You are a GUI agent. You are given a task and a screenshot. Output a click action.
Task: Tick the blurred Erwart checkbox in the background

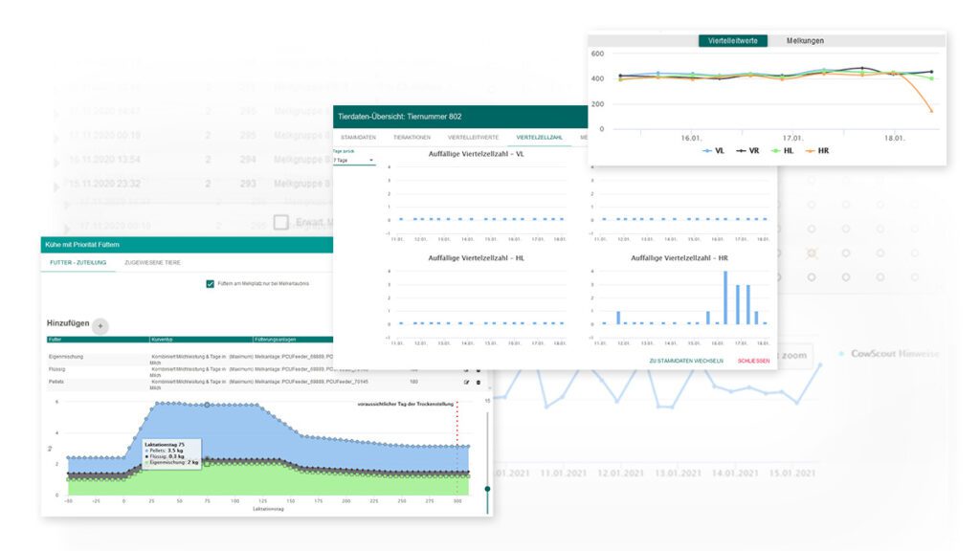click(x=281, y=222)
